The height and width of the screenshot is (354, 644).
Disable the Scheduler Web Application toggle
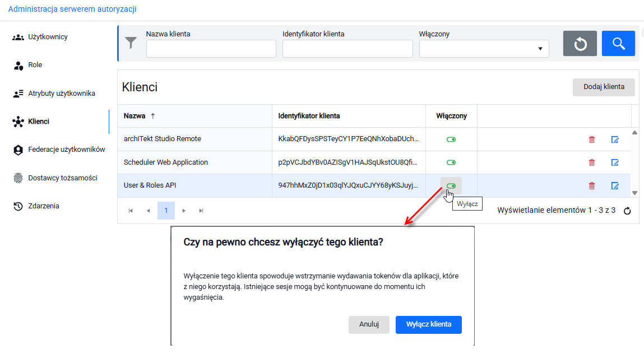point(451,162)
